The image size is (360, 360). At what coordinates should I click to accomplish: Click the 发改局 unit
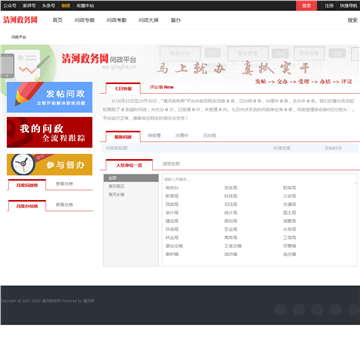pos(230,188)
